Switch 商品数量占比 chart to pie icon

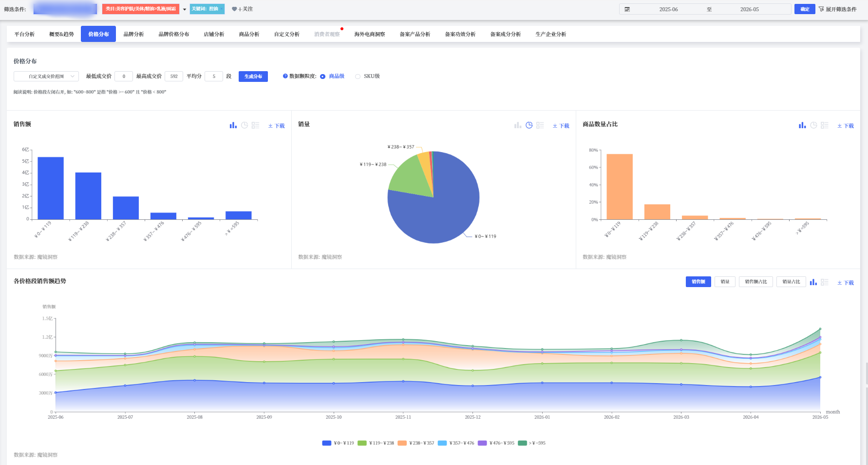[813, 125]
